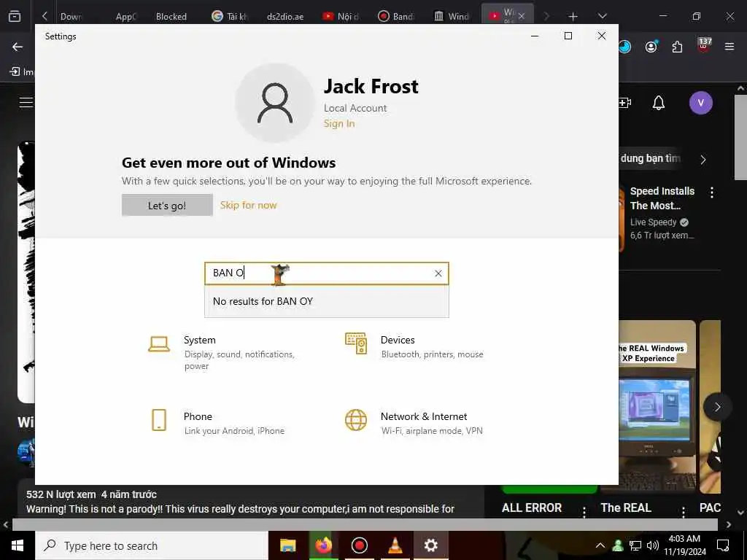Click the Skip for now link
This screenshot has width=747, height=560.
coord(248,205)
